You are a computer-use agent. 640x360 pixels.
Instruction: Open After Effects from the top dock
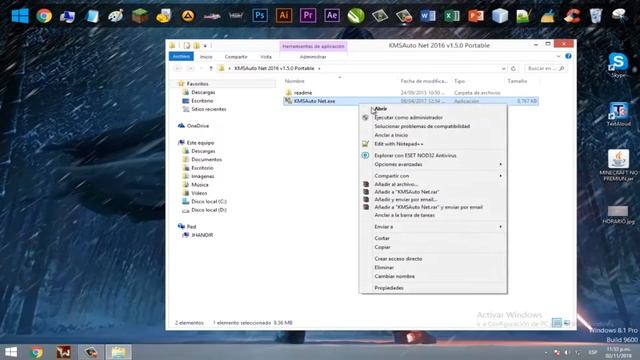click(332, 16)
